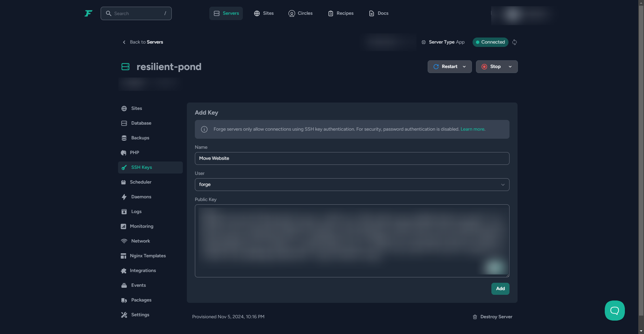Click the refresh server status icon
The image size is (644, 334).
pos(515,42)
